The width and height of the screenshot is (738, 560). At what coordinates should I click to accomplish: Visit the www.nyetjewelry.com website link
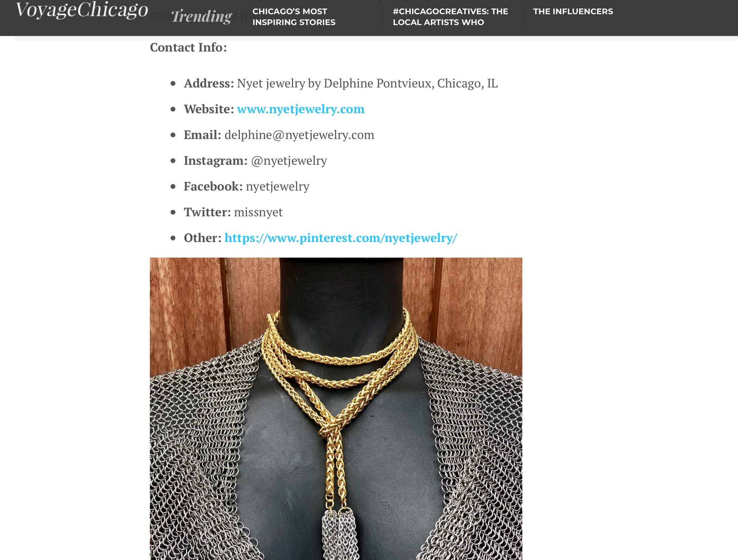(301, 109)
